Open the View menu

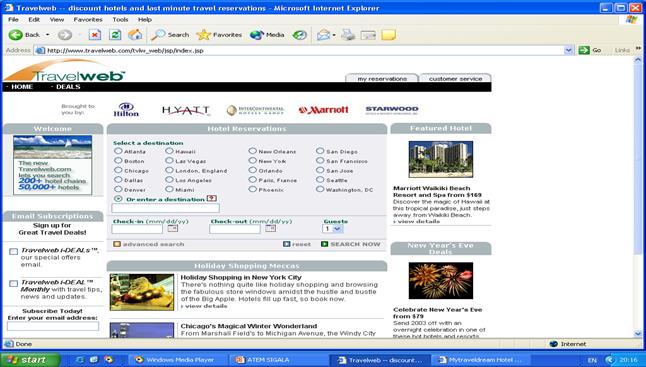click(x=57, y=19)
